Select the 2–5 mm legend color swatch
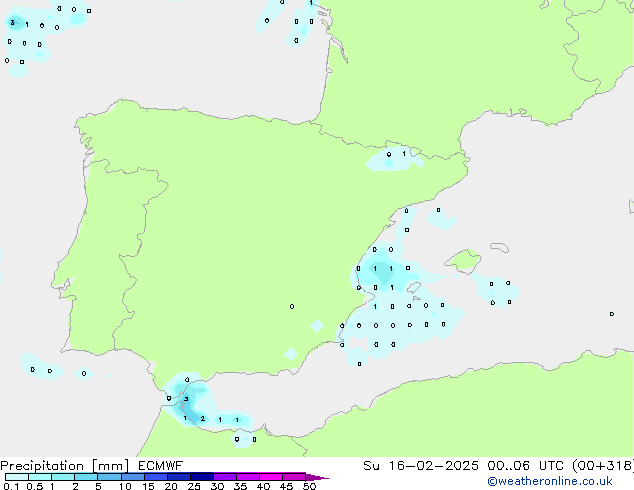Image resolution: width=634 pixels, height=490 pixels. 86,477
